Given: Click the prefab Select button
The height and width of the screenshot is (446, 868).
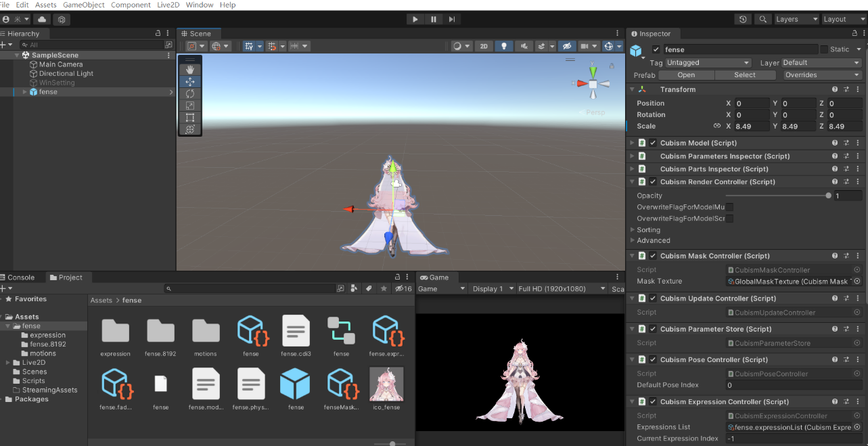Looking at the screenshot, I should 745,75.
